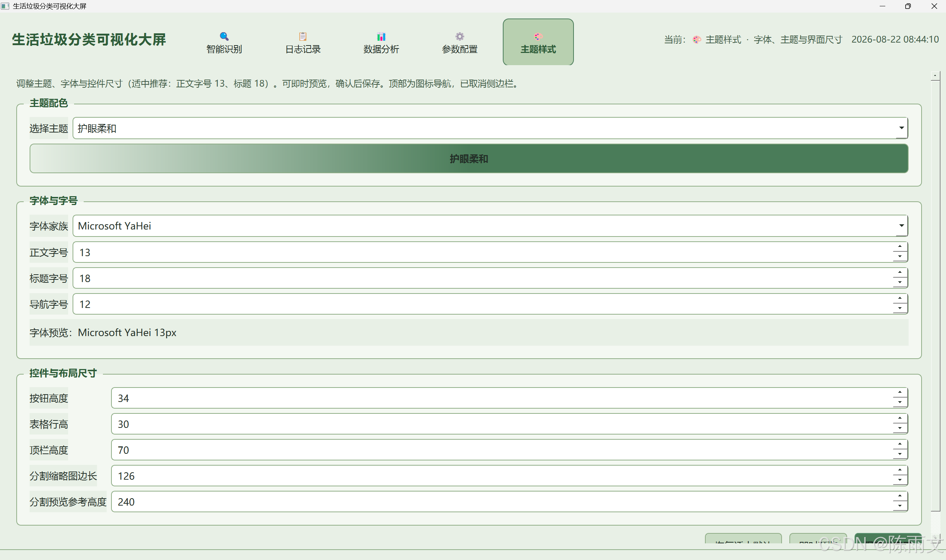Decrease 表格行高 with the down arrow

(x=900, y=429)
